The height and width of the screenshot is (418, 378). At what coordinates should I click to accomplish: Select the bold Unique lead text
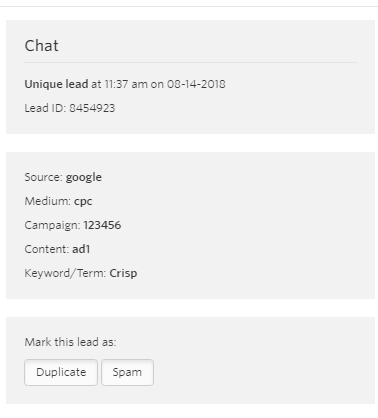pos(56,84)
